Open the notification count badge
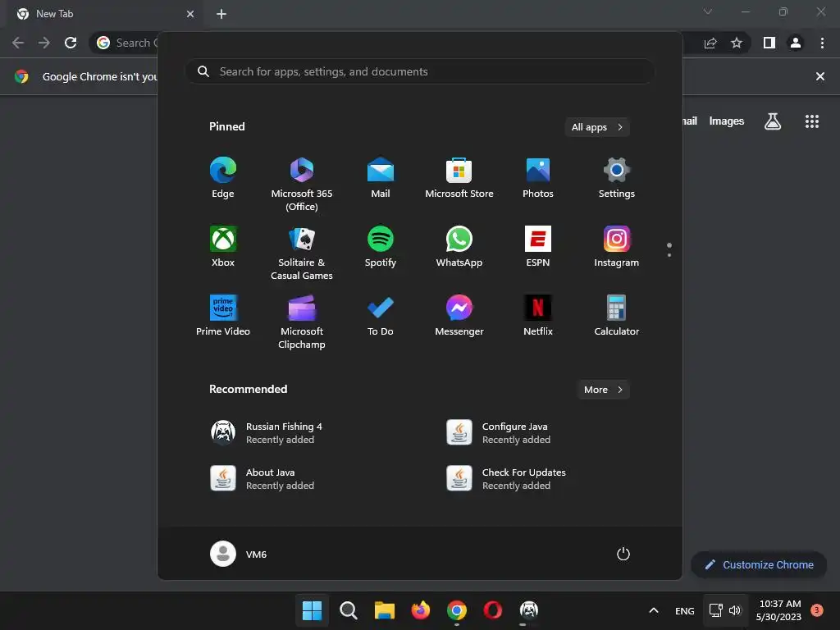 817,609
